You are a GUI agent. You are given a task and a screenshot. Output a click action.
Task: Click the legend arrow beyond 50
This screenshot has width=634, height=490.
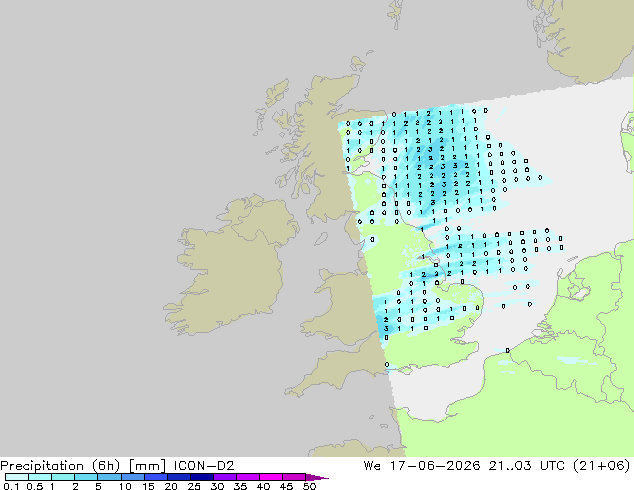click(317, 477)
